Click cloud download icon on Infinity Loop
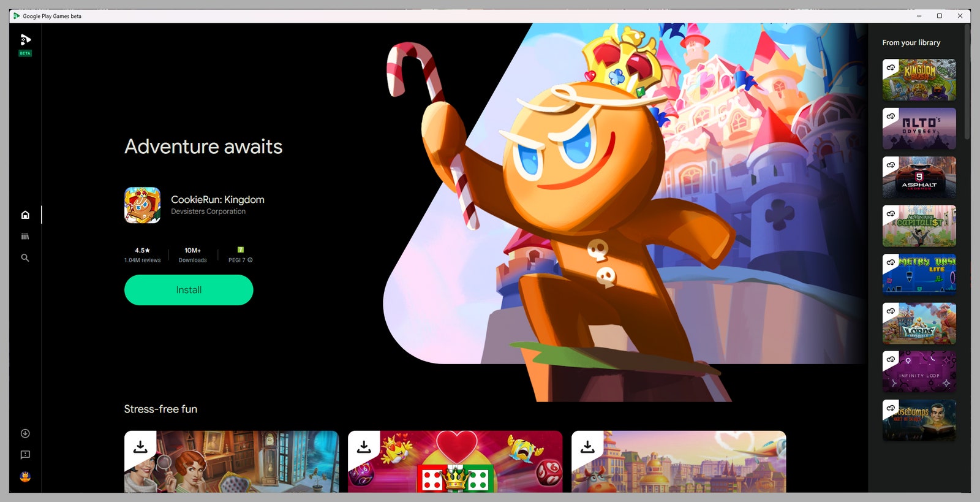The width and height of the screenshot is (980, 502). [x=891, y=360]
